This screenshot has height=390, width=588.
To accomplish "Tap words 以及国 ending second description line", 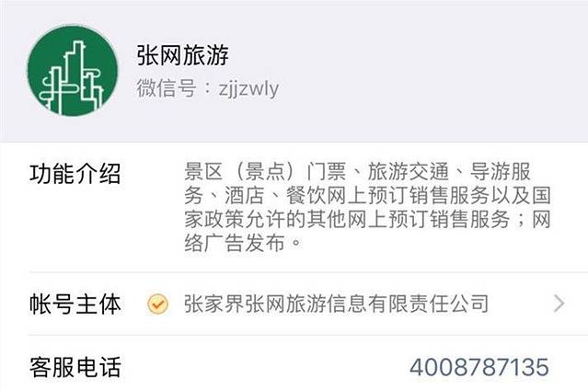I will click(521, 196).
